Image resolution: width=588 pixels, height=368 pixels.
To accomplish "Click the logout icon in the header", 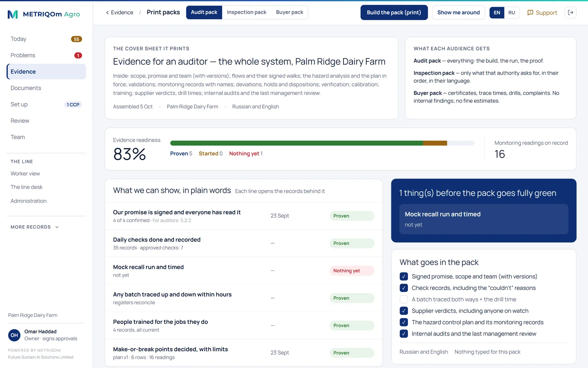I will coord(571,13).
